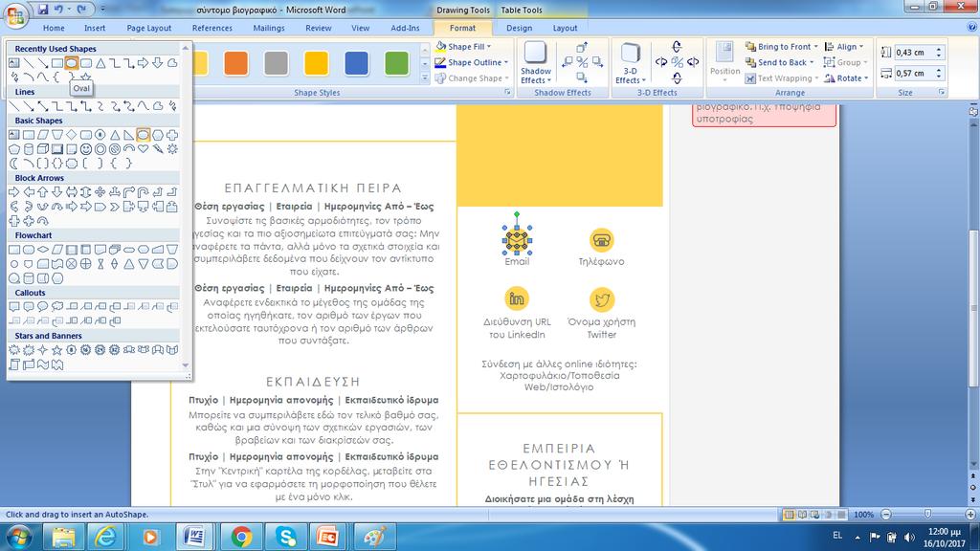Open the Shape Outline dropdown
This screenshot has height=551, width=980.
pyautogui.click(x=471, y=62)
